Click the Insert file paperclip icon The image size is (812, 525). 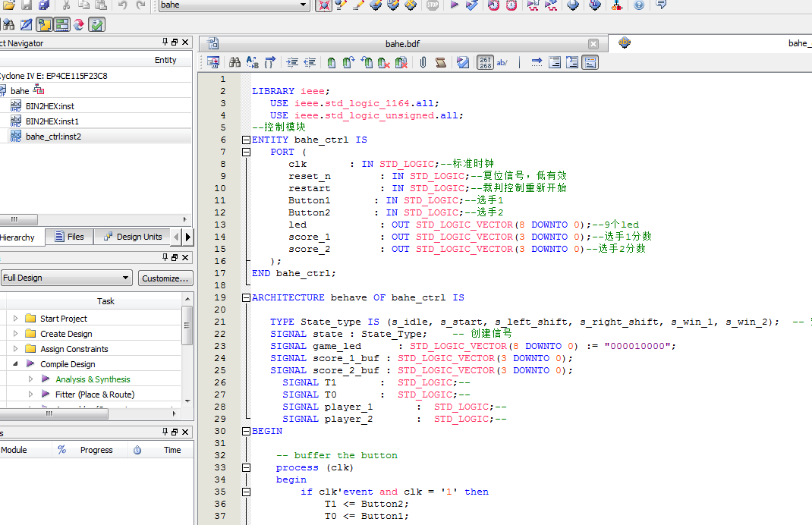pyautogui.click(x=423, y=63)
